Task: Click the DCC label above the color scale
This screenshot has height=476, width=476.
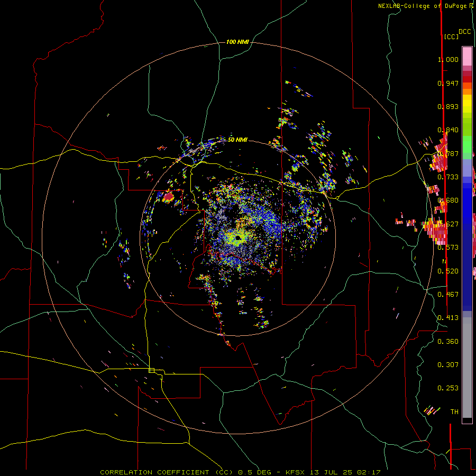Action: click(465, 32)
